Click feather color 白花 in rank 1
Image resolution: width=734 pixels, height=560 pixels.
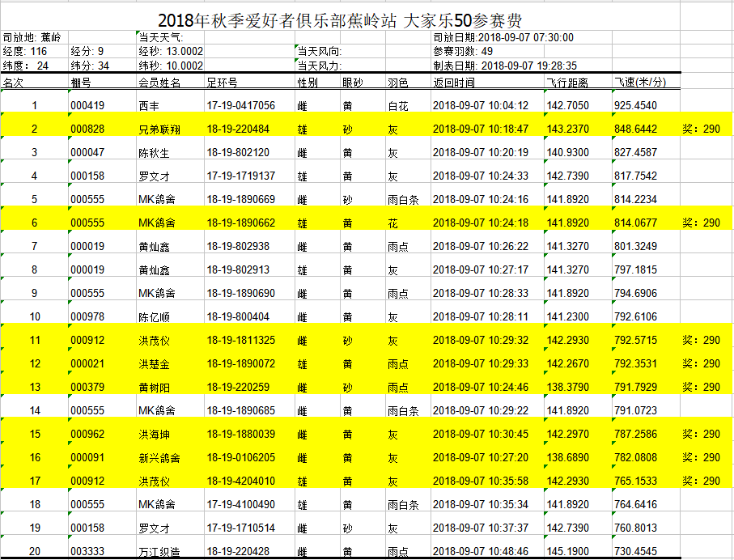(x=398, y=106)
